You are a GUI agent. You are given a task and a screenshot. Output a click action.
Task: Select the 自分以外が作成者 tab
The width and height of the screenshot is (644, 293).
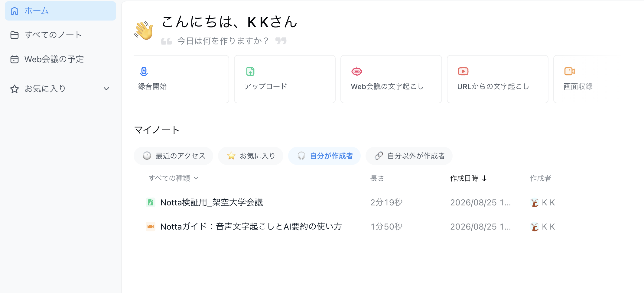[x=409, y=156]
